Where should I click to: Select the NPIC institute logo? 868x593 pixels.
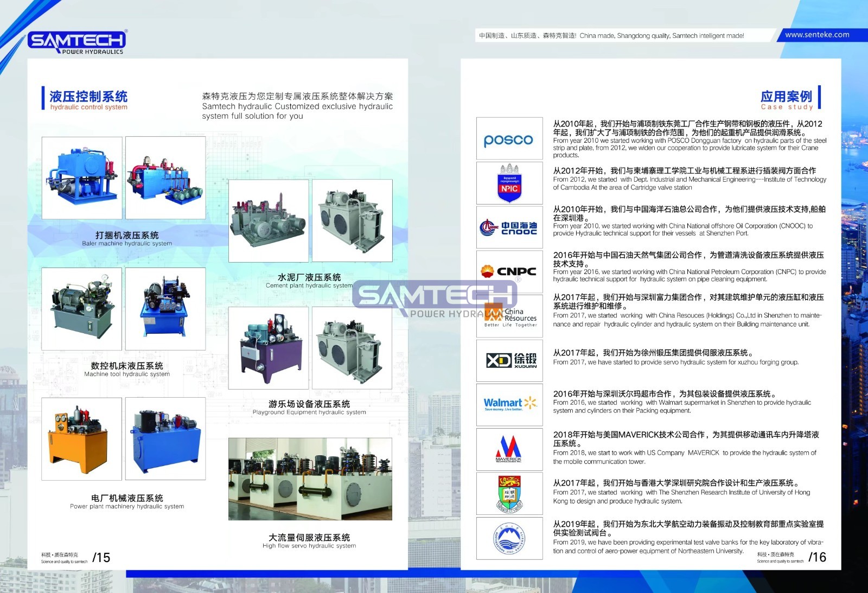pyautogui.click(x=509, y=183)
